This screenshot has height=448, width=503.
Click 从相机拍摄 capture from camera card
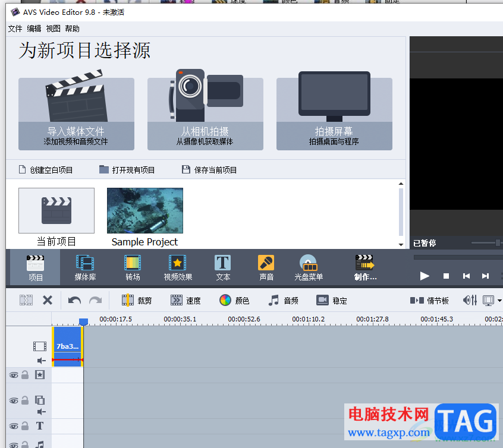coord(205,114)
